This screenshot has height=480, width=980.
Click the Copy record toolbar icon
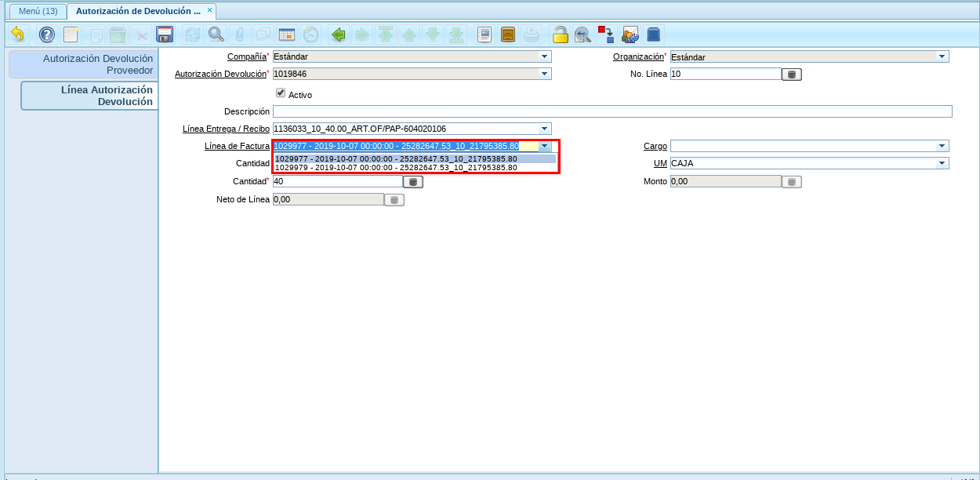(95, 35)
